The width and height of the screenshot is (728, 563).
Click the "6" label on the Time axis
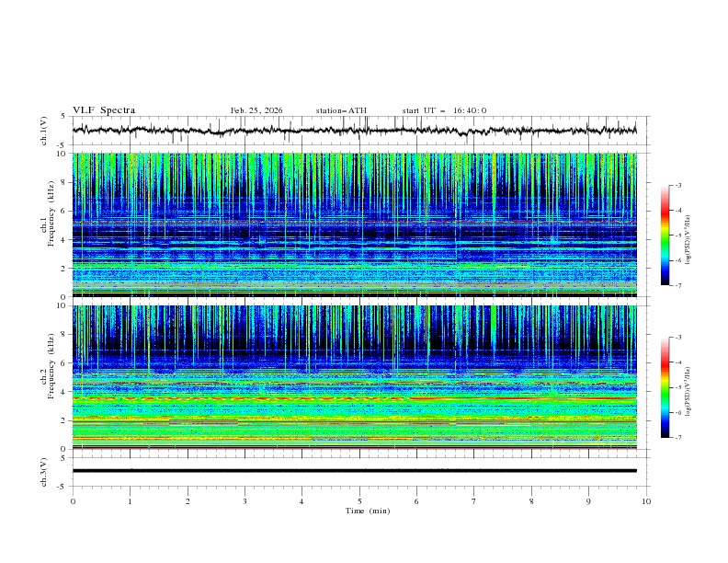(x=416, y=501)
